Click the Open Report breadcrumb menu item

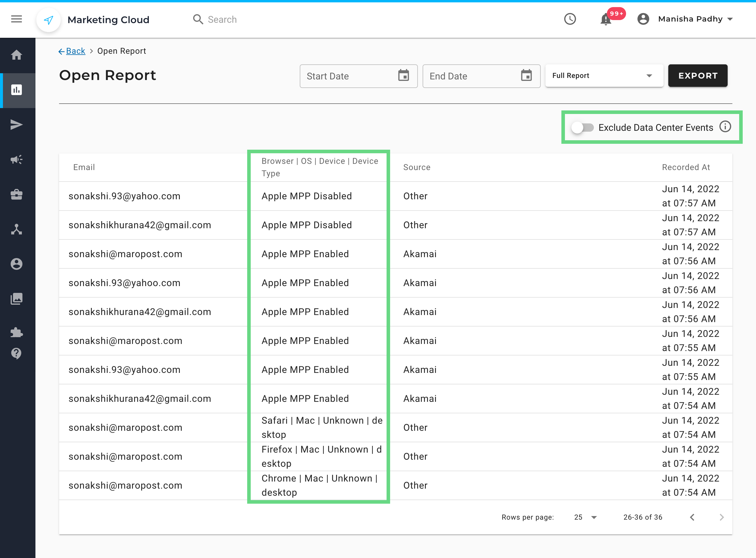coord(122,51)
